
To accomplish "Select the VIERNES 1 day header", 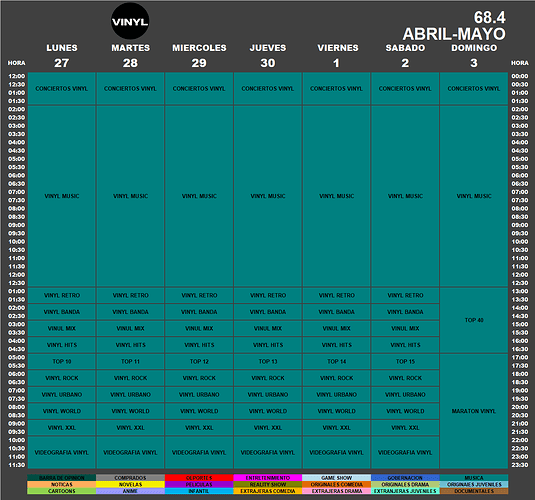I will [337, 55].
